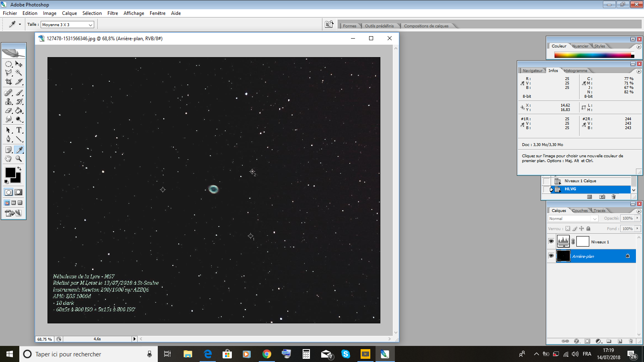Hide the Arrière-plan layer
644x362 pixels.
tap(551, 256)
